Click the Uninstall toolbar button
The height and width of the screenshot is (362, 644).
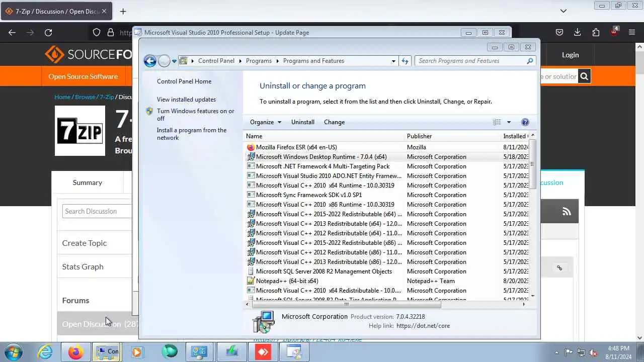303,122
